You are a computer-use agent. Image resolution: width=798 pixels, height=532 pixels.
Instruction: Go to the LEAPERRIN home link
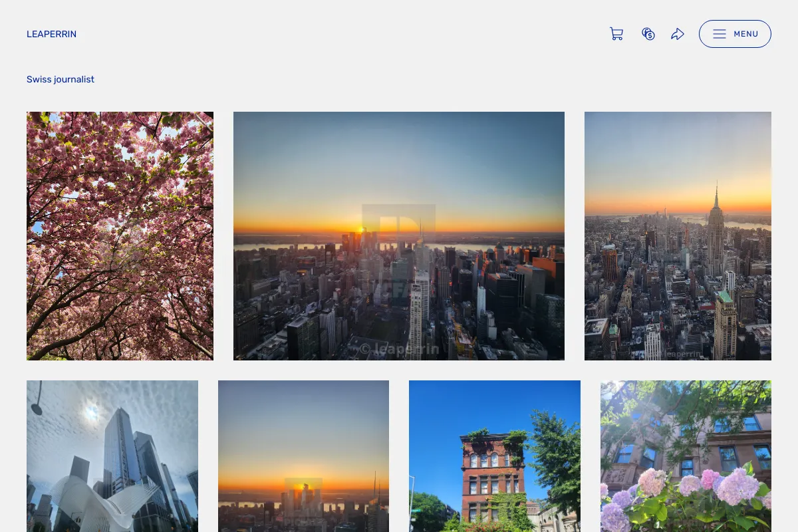click(x=51, y=34)
